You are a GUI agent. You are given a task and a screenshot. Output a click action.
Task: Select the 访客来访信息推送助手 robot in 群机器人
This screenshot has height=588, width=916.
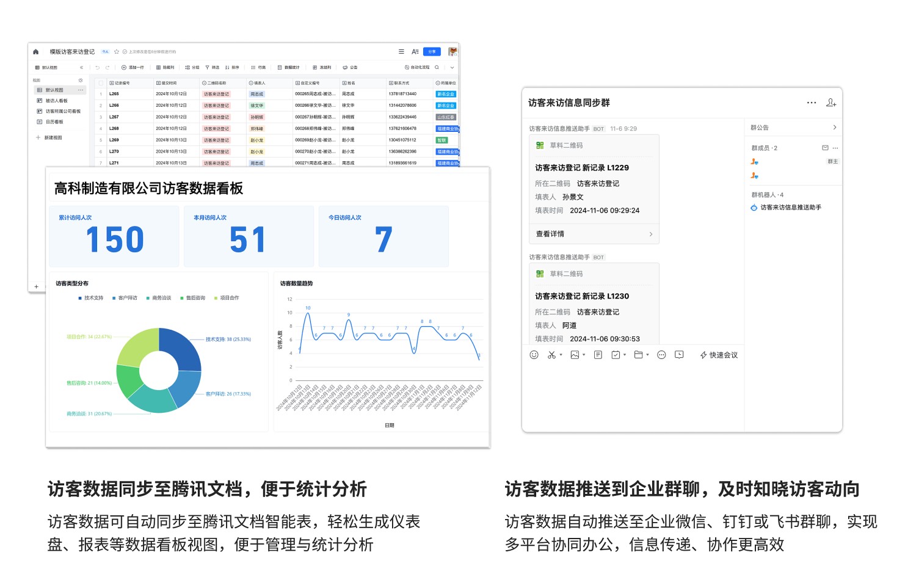tap(787, 208)
